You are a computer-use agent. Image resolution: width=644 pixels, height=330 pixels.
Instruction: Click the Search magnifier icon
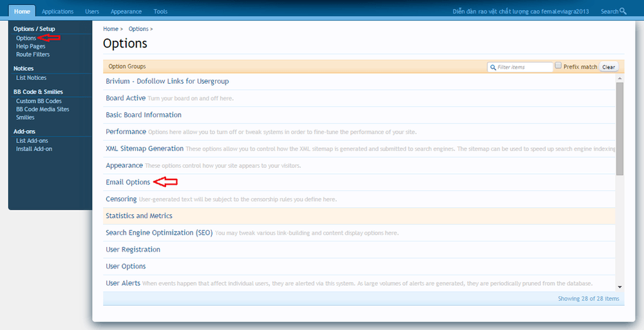click(623, 11)
